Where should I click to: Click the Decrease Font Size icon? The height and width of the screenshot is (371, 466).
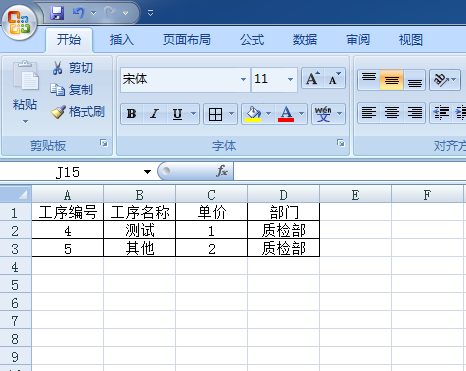[334, 79]
